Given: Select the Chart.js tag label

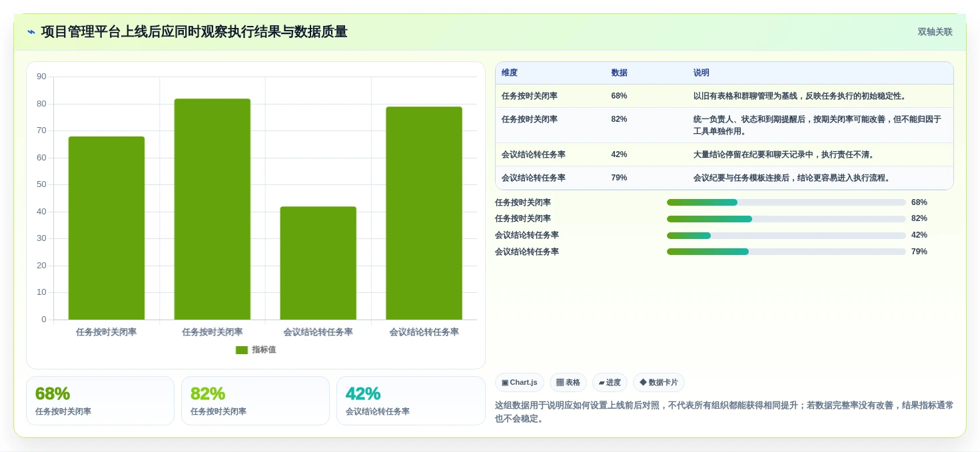Looking at the screenshot, I should [524, 383].
